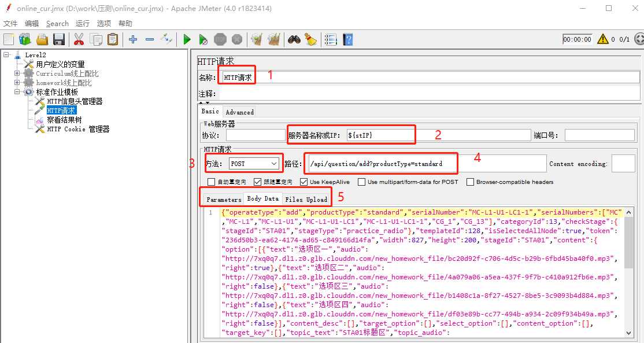Viewport: 644px width, 343px height.
Task: Click the 注释 comment field
Action: click(430, 94)
